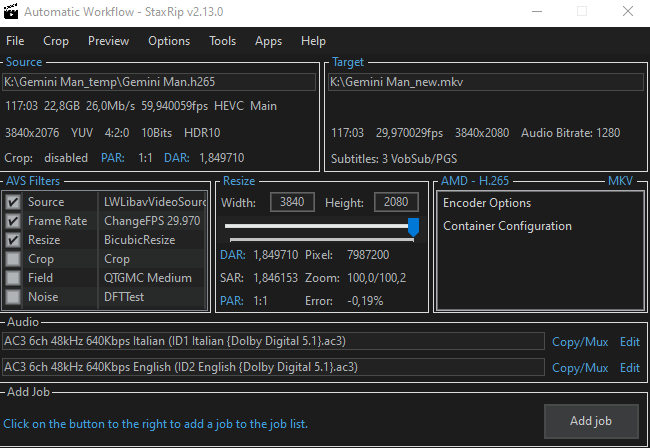The width and height of the screenshot is (650, 448).
Task: Click the resize Width input field
Action: pyautogui.click(x=292, y=203)
